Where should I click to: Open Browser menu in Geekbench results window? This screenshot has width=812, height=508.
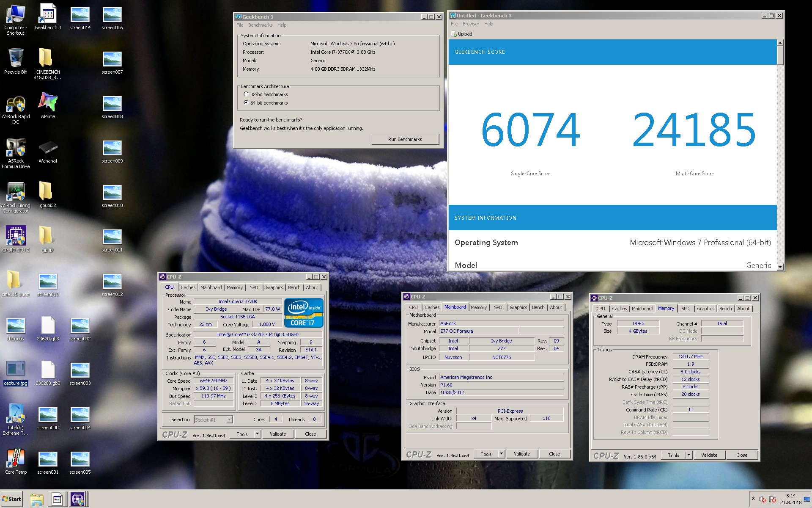471,24
